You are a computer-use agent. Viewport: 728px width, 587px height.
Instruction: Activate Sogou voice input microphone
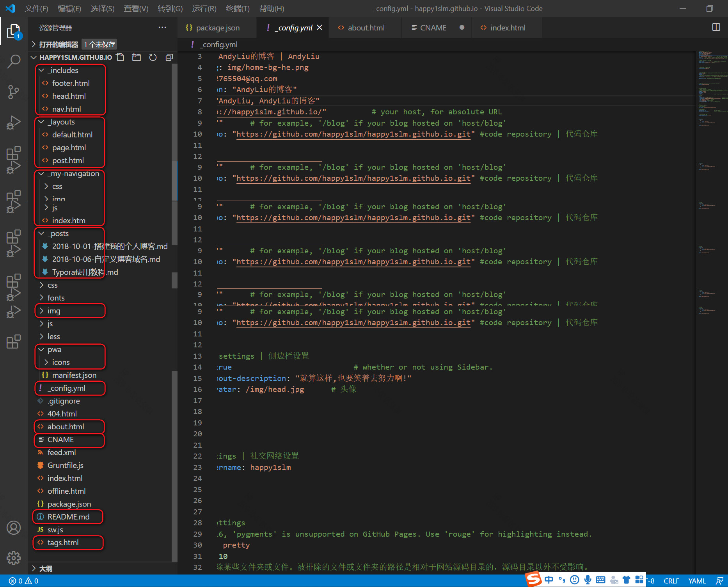tap(588, 580)
